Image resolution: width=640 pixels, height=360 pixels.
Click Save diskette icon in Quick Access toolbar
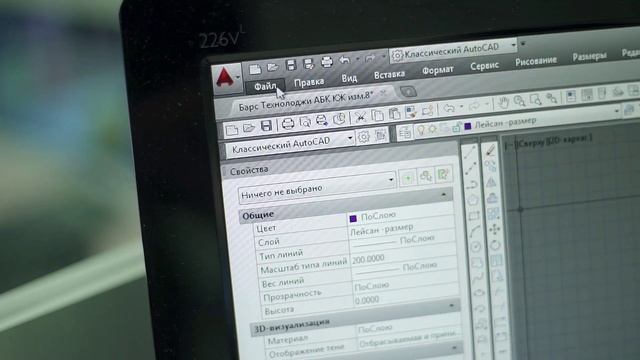291,65
